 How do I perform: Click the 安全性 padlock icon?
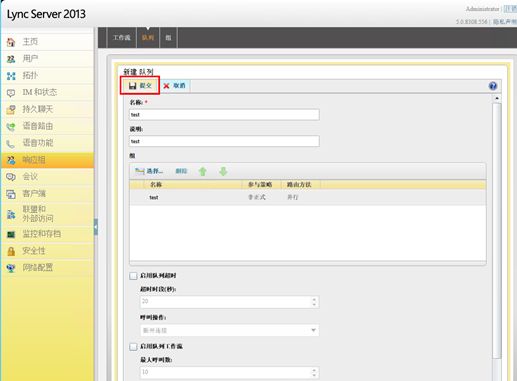coord(11,251)
